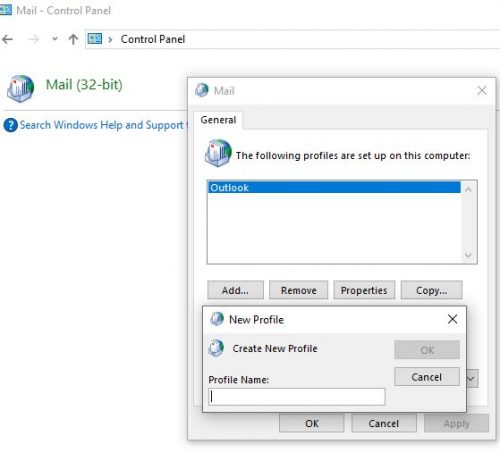500x453 pixels.
Task: Click the help question mark icon
Action: (11, 125)
